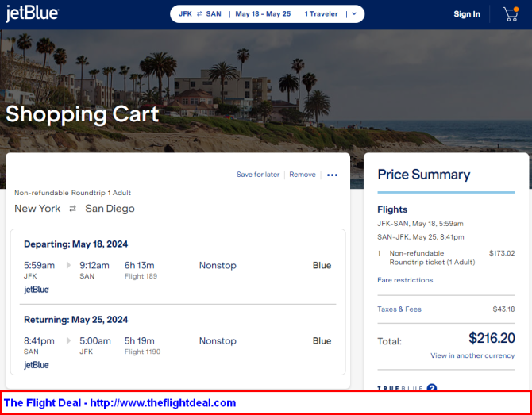
Task: Click the Blue fare label on returning flight
Action: 322,341
